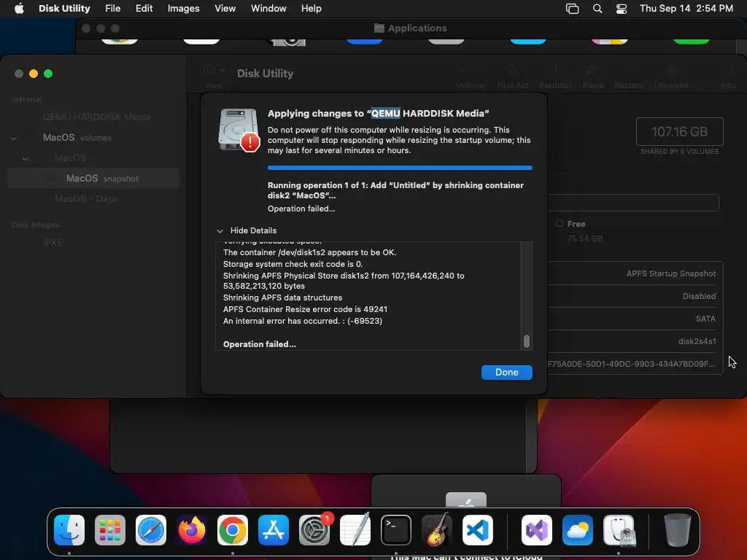Open the Edit menu

coord(144,9)
